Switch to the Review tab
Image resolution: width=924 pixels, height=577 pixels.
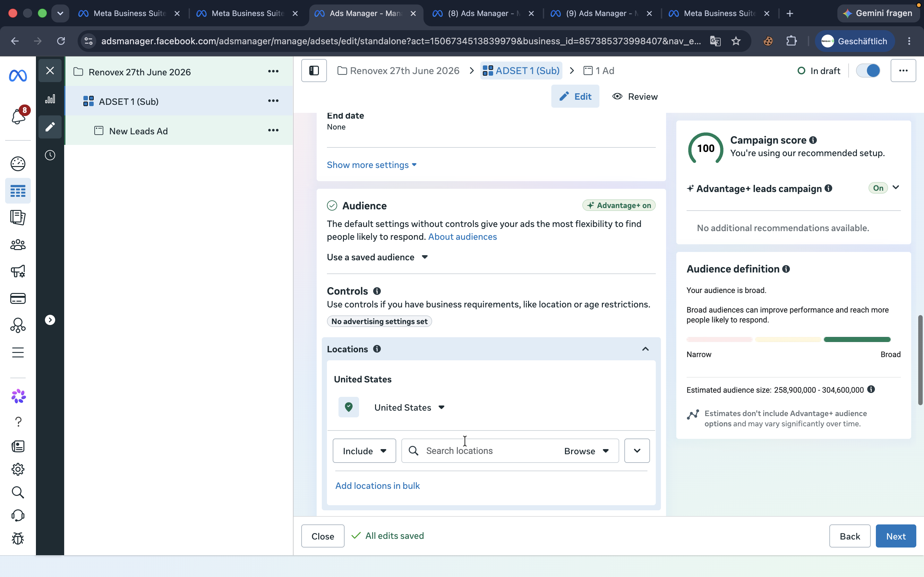pyautogui.click(x=635, y=96)
